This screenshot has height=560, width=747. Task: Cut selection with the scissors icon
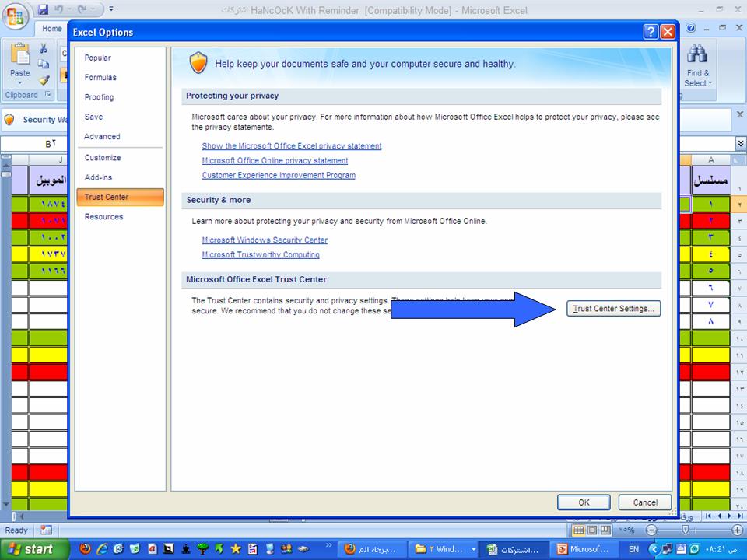tap(44, 48)
